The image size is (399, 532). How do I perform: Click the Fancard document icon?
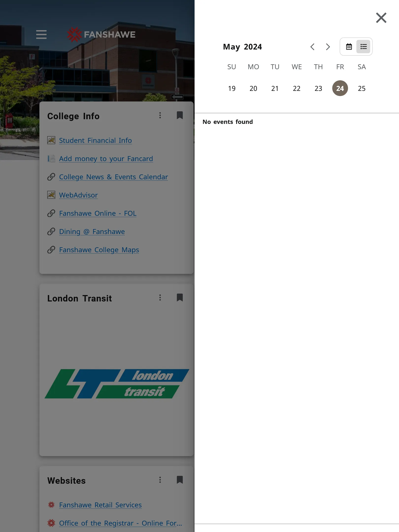coord(51,159)
